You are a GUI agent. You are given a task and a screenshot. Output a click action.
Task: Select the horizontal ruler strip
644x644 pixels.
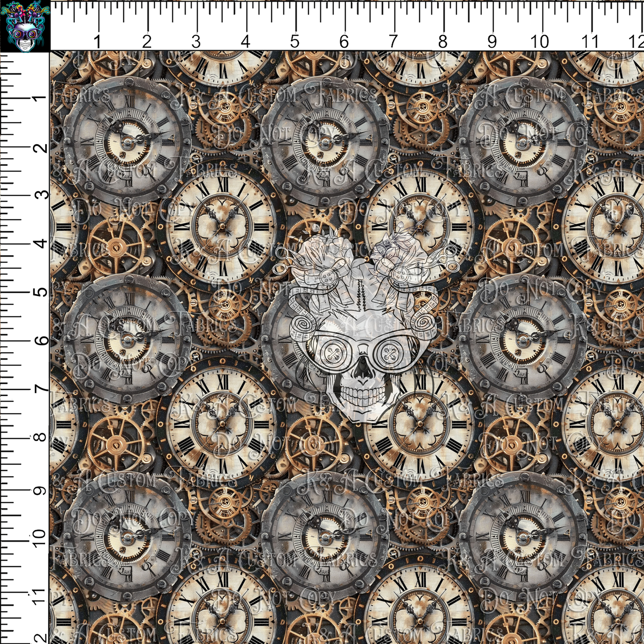(x=334, y=23)
